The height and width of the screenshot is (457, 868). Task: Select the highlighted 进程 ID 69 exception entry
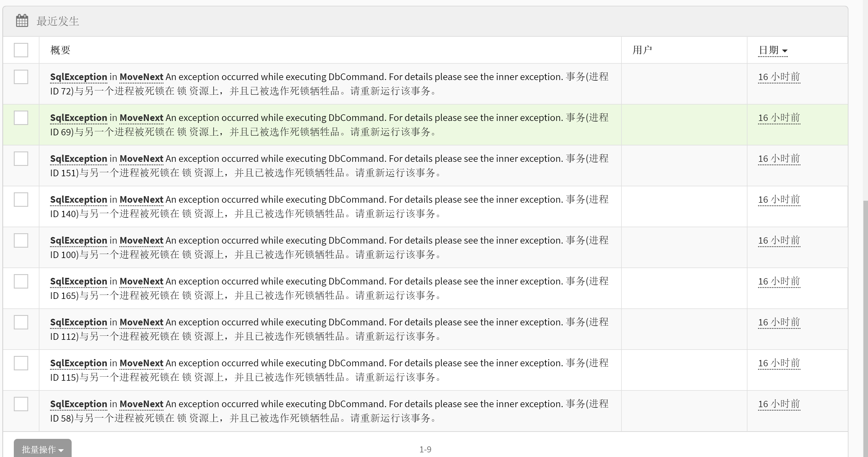coord(78,118)
